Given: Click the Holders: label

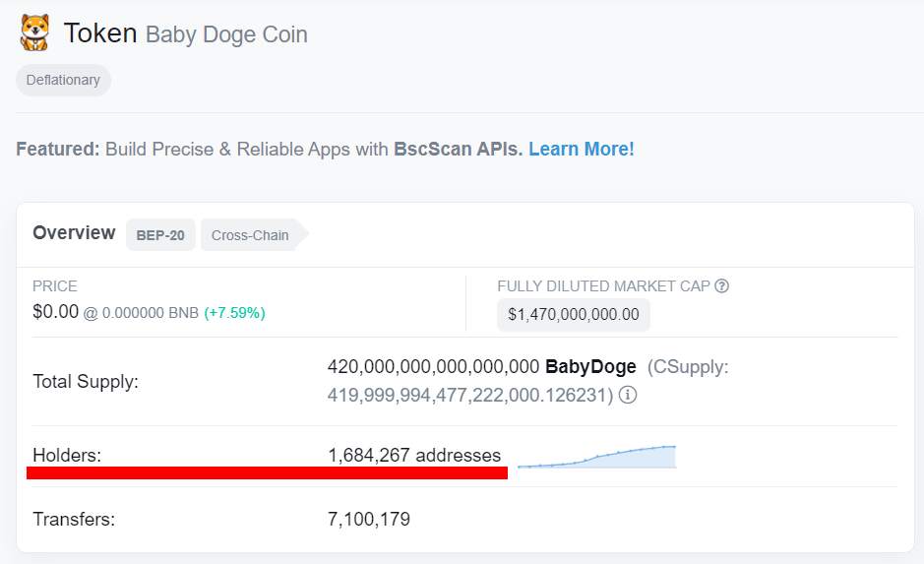Looking at the screenshot, I should [67, 455].
